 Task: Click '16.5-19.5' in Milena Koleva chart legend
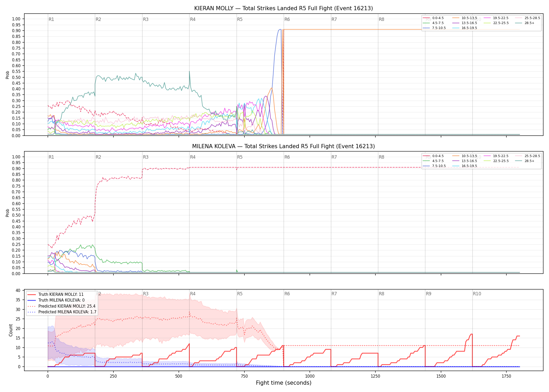pos(469,166)
